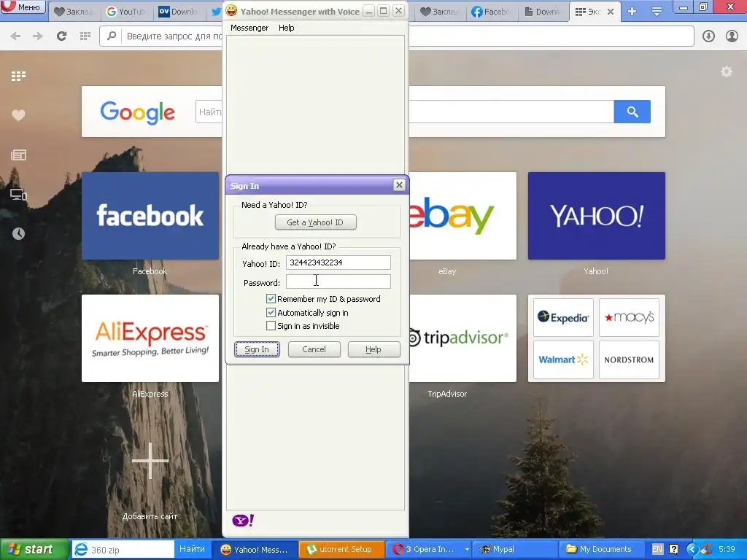The width and height of the screenshot is (747, 560).
Task: Click the Get a Yahoo! ID button
Action: [x=315, y=222]
